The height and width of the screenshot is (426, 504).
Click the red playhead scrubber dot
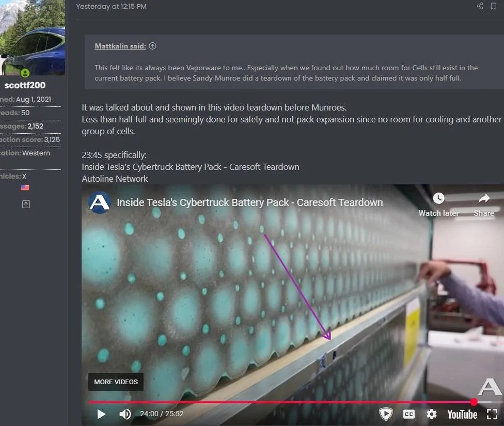(x=474, y=402)
